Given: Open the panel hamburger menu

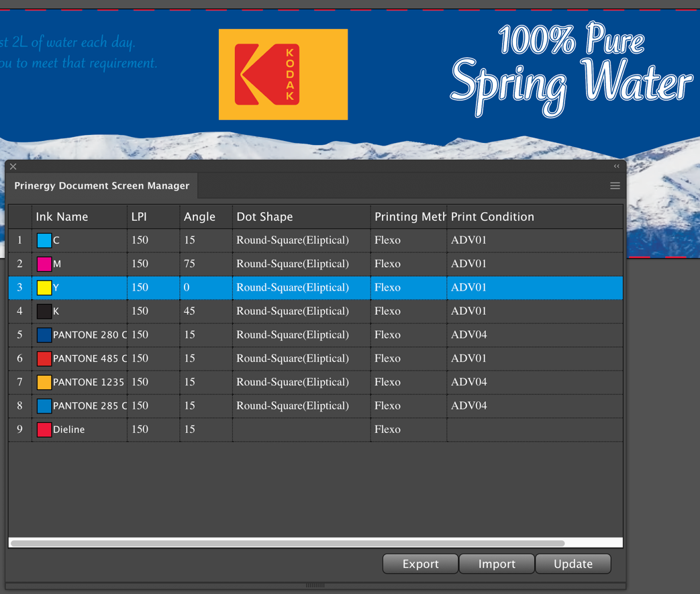Looking at the screenshot, I should [x=614, y=186].
